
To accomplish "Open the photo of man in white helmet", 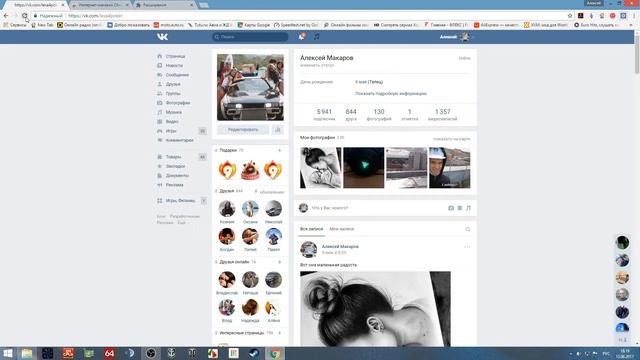I will pos(449,168).
